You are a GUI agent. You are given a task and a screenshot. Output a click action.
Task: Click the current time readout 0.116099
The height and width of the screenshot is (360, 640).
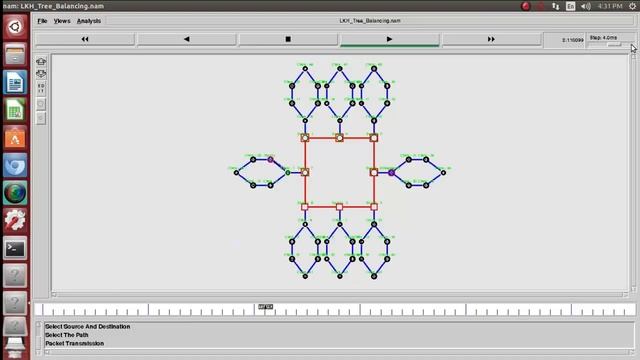(572, 40)
